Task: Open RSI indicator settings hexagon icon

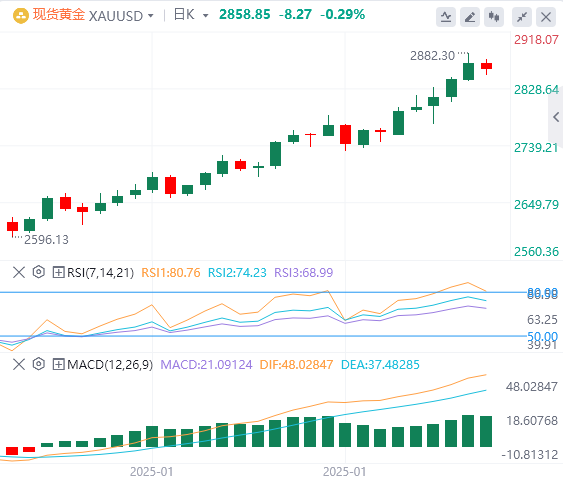Action: pyautogui.click(x=38, y=272)
